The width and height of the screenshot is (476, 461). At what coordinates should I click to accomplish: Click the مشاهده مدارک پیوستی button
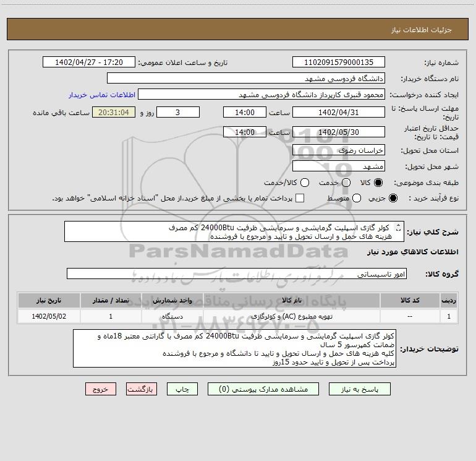click(x=263, y=389)
